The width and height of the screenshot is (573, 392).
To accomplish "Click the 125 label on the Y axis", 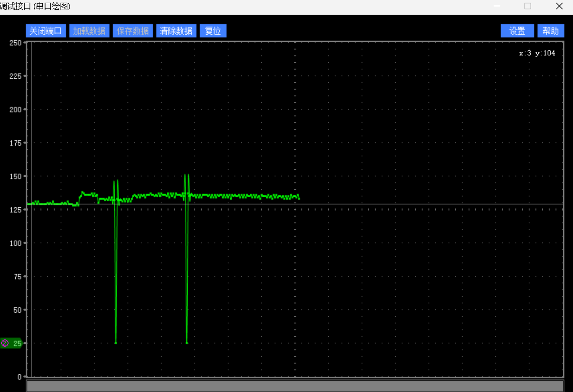I will 15,209.
